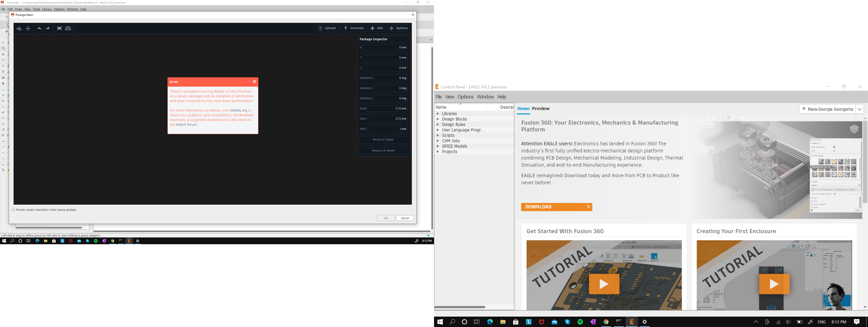Fit the model to view in Package Editor

click(x=59, y=28)
